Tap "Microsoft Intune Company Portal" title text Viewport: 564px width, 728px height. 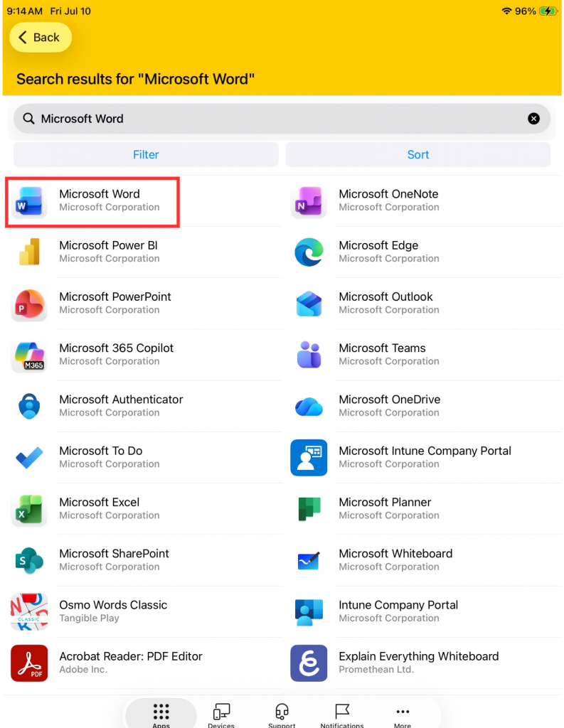click(425, 451)
